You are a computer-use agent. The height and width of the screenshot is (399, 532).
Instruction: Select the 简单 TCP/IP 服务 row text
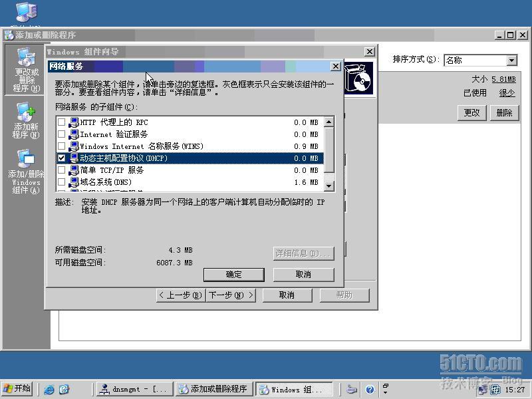pos(112,170)
